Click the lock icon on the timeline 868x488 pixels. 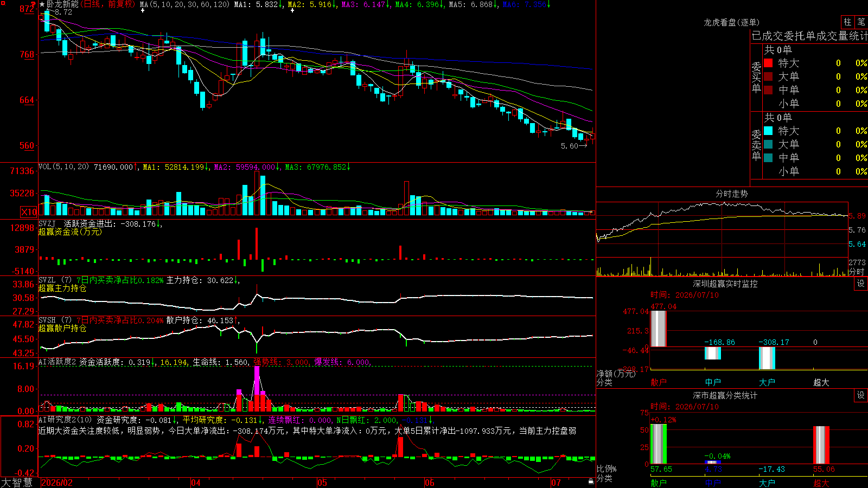[591, 481]
